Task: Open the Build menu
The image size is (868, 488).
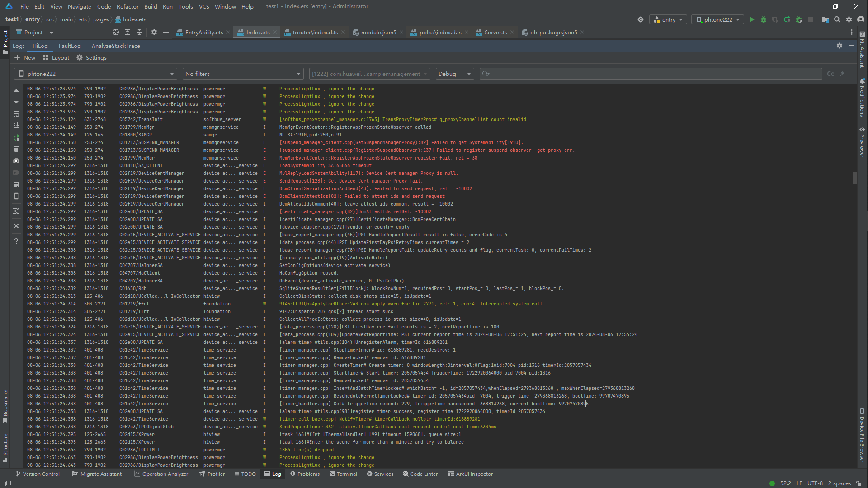Action: click(x=151, y=6)
